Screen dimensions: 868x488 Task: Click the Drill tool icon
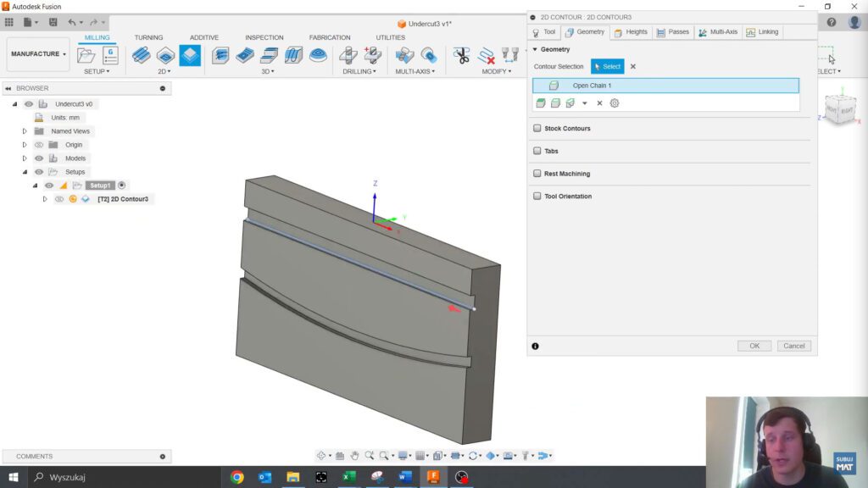coord(348,56)
